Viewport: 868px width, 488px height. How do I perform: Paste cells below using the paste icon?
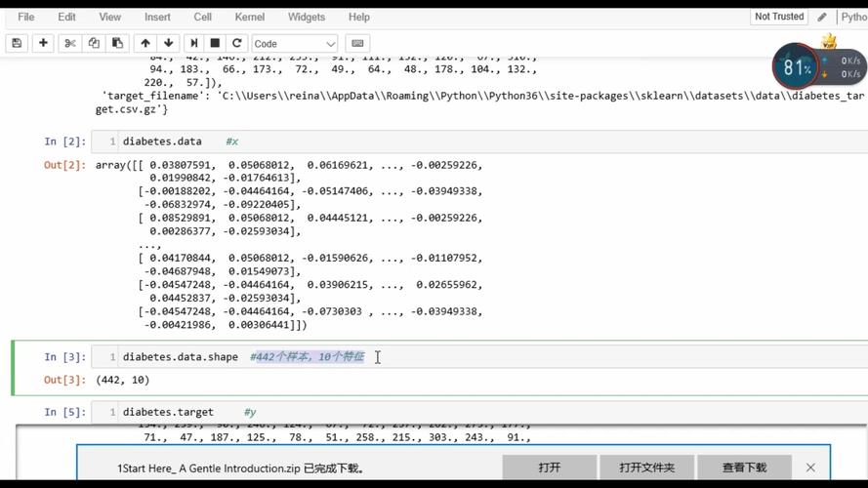(117, 43)
